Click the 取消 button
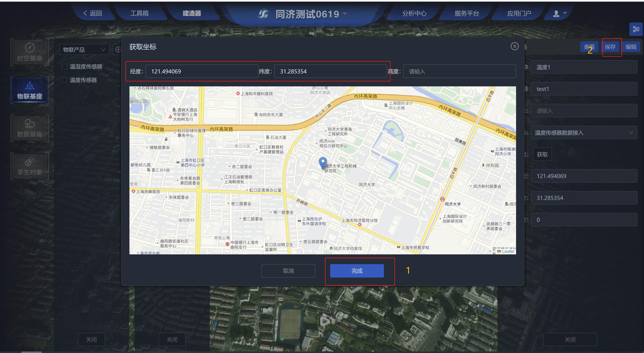The height and width of the screenshot is (353, 644). [288, 271]
